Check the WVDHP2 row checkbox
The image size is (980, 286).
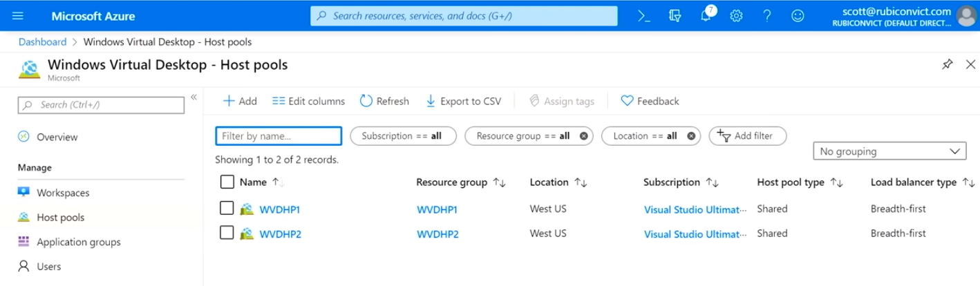227,233
